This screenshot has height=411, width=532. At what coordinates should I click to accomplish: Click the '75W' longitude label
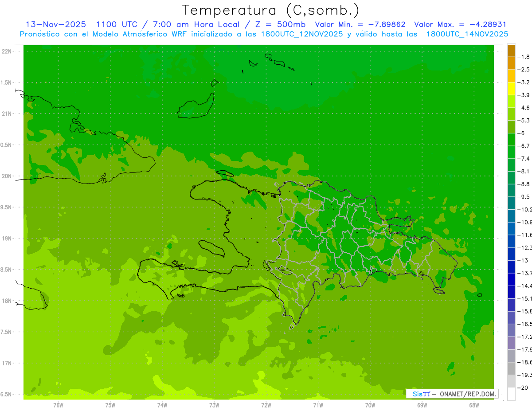click(x=110, y=405)
